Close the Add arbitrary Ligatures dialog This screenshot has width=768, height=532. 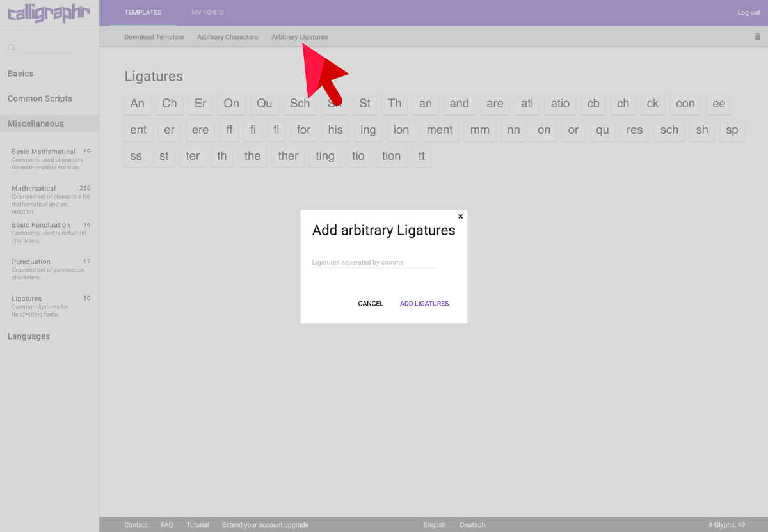[x=460, y=217]
